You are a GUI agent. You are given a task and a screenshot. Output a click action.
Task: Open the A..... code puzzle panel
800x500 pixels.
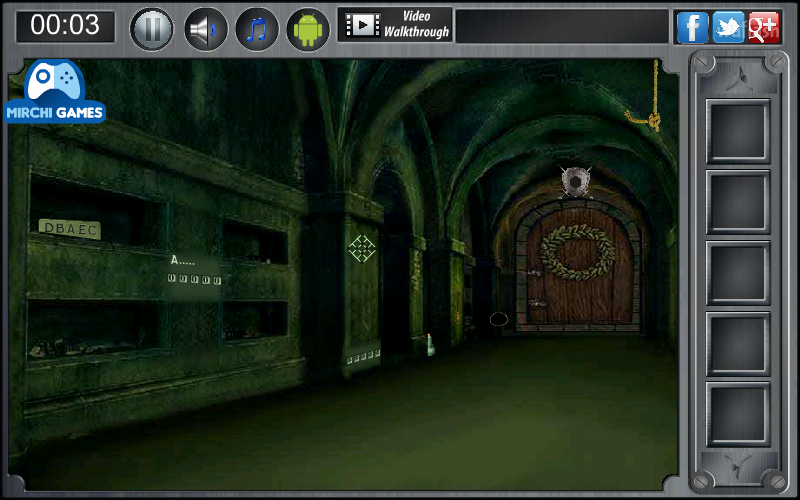[194, 270]
